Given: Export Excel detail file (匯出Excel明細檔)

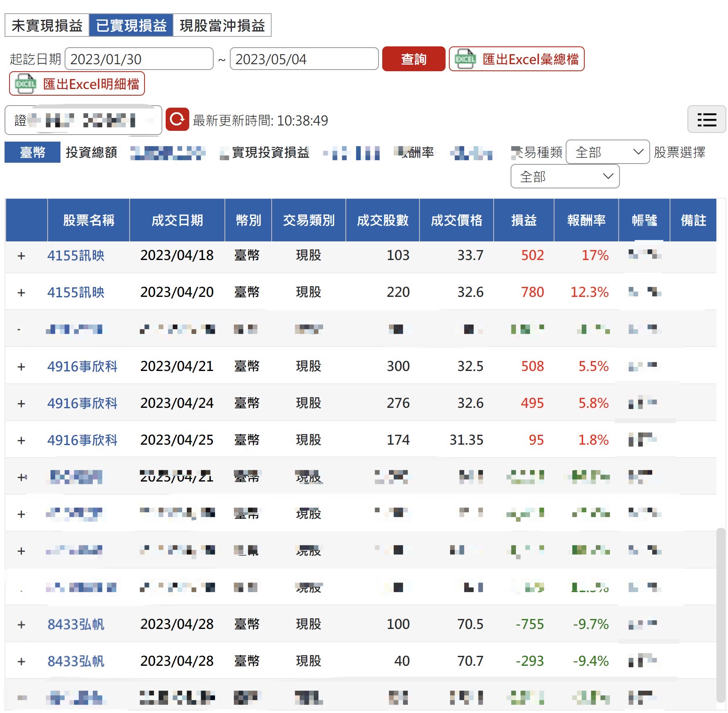Looking at the screenshot, I should point(77,84).
